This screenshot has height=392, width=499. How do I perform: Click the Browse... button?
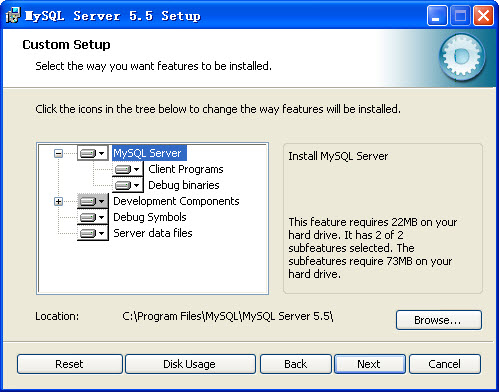tap(439, 320)
